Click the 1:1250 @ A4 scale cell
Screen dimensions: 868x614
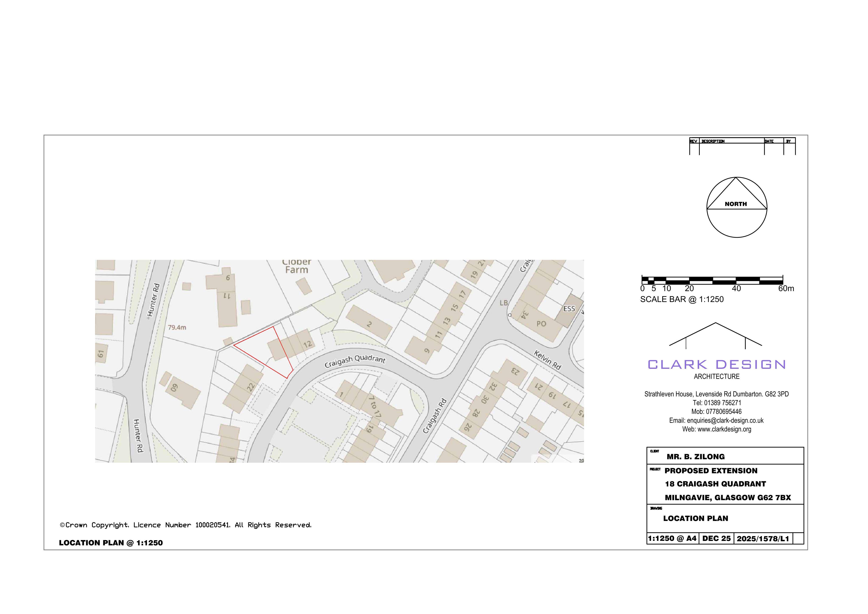[673, 538]
